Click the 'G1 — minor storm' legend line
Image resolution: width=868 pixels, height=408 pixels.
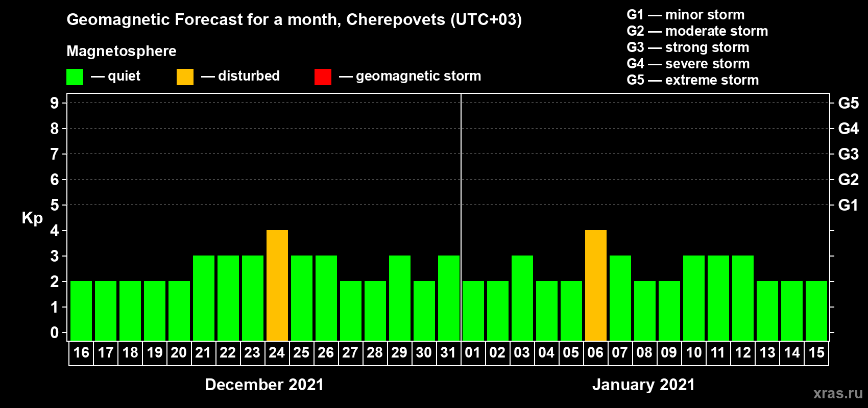(686, 15)
